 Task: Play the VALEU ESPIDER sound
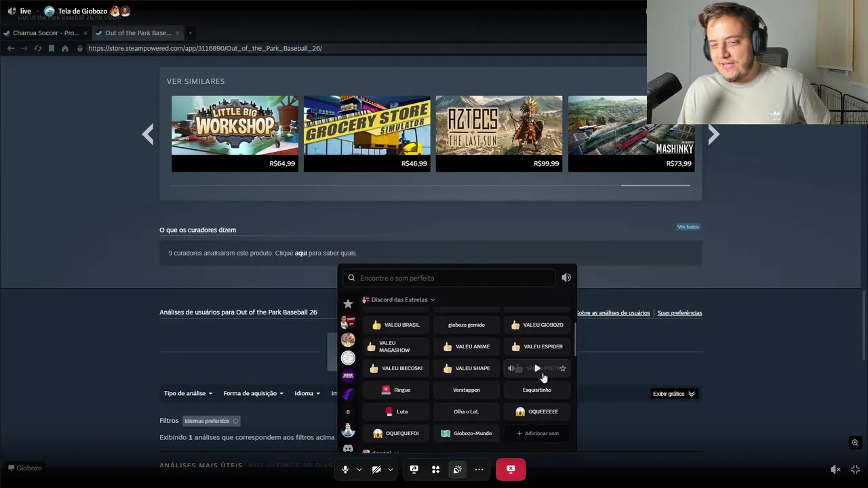click(x=537, y=346)
